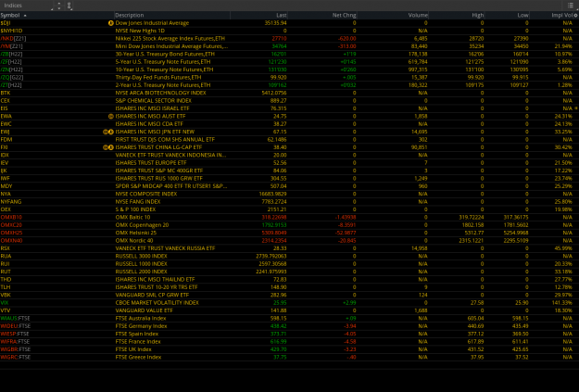Click the clock icon in the $DJI row
579x392 pixels.
[110, 23]
